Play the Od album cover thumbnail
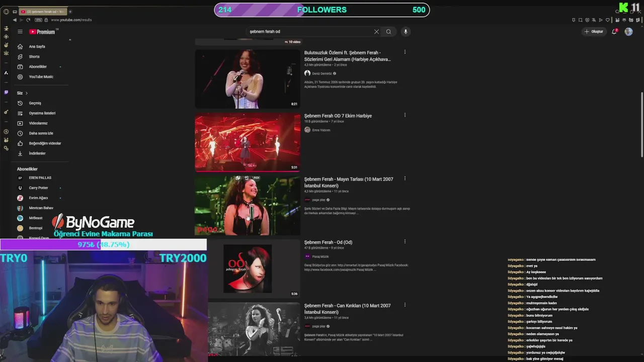 pyautogui.click(x=248, y=268)
